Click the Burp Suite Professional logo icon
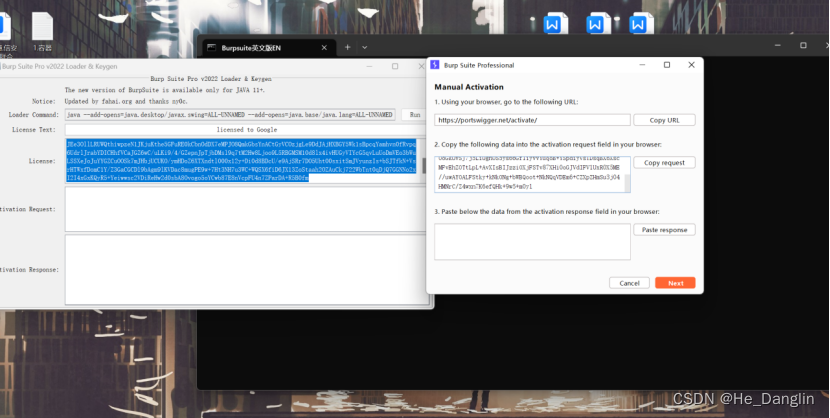This screenshot has width=830, height=418. coord(435,65)
